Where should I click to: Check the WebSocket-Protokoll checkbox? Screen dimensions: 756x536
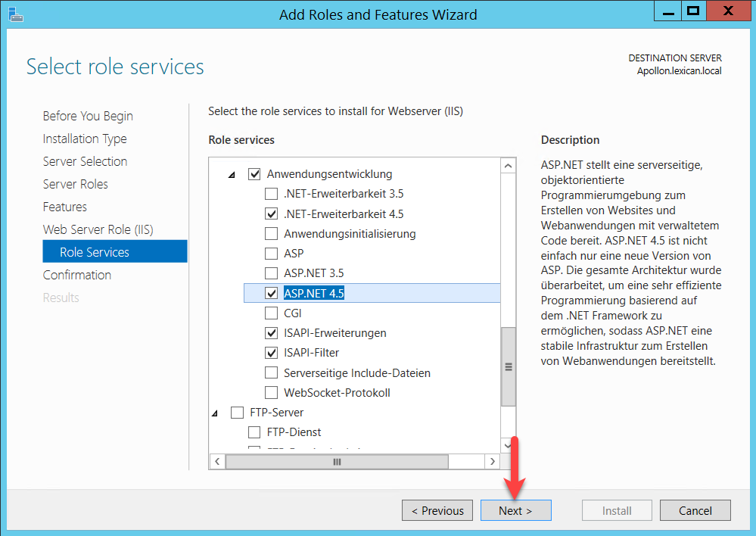[271, 393]
